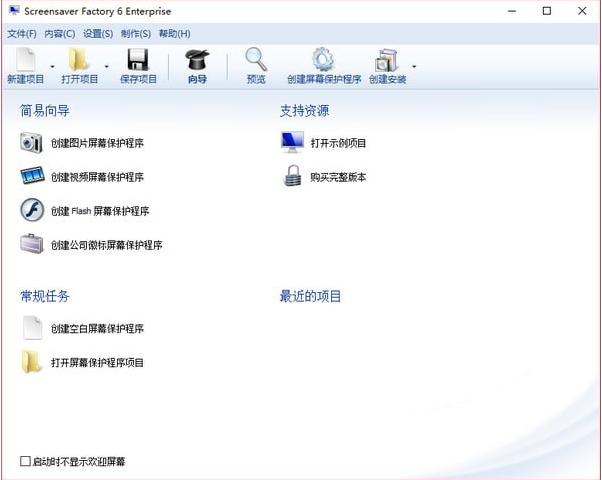Click the folder icon under 常规任务
This screenshot has width=602, height=480.
[31, 362]
